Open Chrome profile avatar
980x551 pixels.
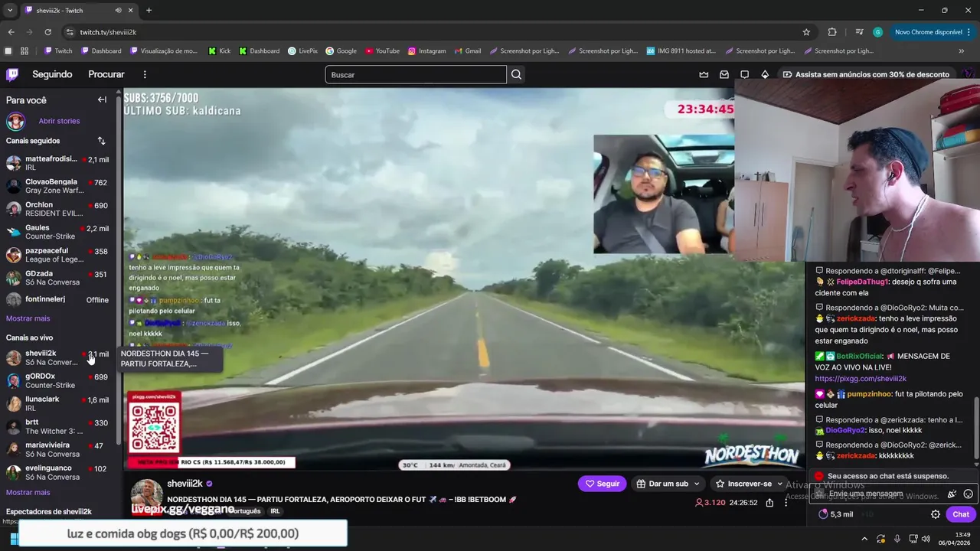click(877, 32)
